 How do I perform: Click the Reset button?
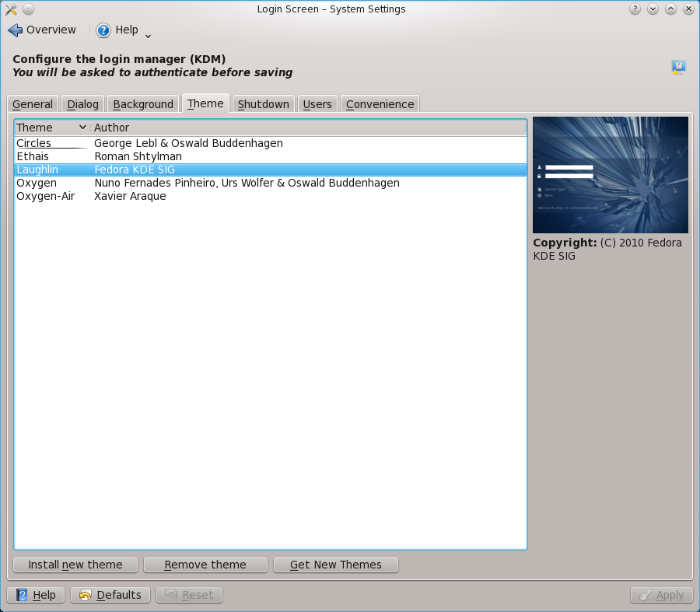[x=189, y=595]
